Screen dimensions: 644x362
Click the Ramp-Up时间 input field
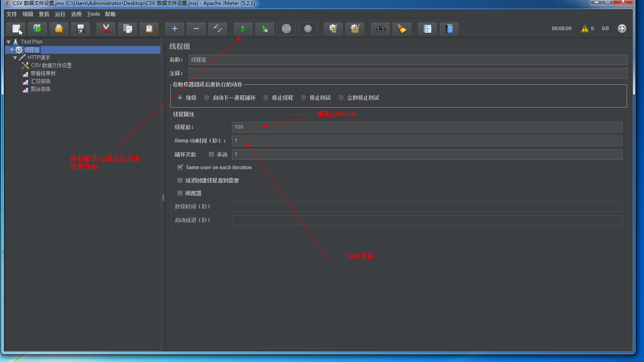pos(427,141)
